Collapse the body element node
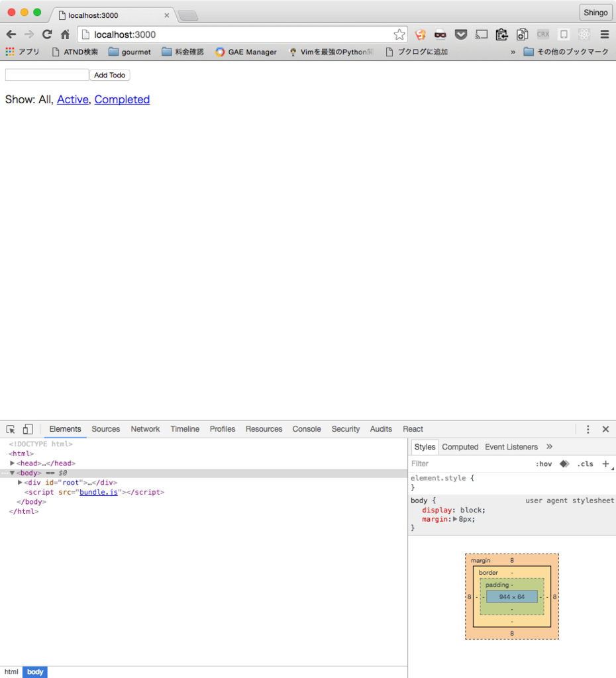Screen dimensions: 616x678 point(12,473)
